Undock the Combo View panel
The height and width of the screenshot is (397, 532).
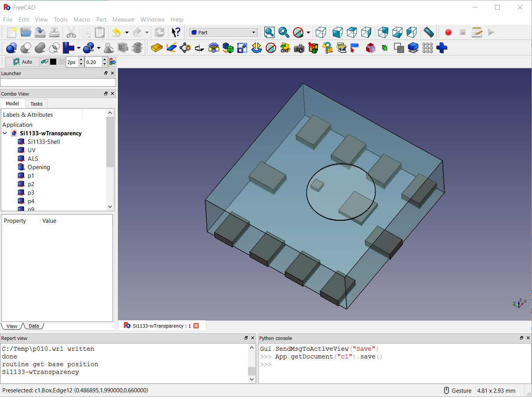(x=106, y=93)
